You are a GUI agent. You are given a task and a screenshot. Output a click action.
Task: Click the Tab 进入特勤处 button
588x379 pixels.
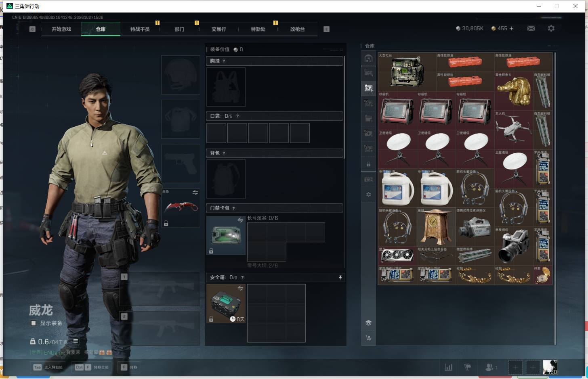tap(48, 367)
